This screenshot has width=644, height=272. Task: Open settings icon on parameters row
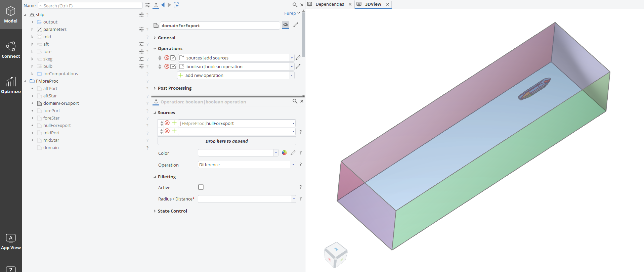pyautogui.click(x=141, y=30)
